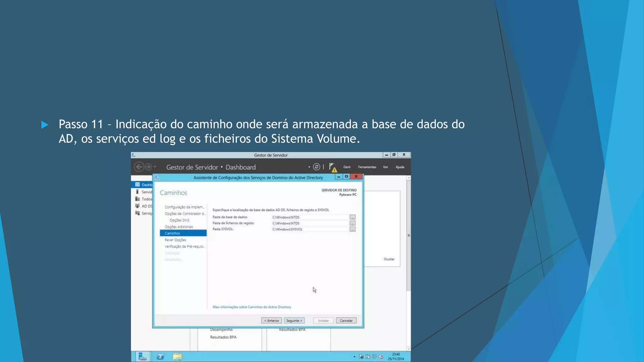Maximize the Active Directory wizard window

point(346,177)
